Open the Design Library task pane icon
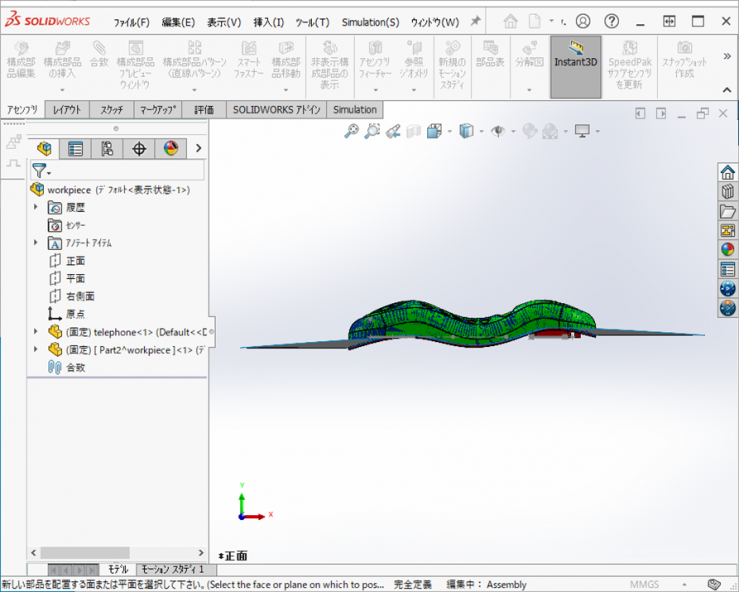The height and width of the screenshot is (592, 739). click(727, 191)
